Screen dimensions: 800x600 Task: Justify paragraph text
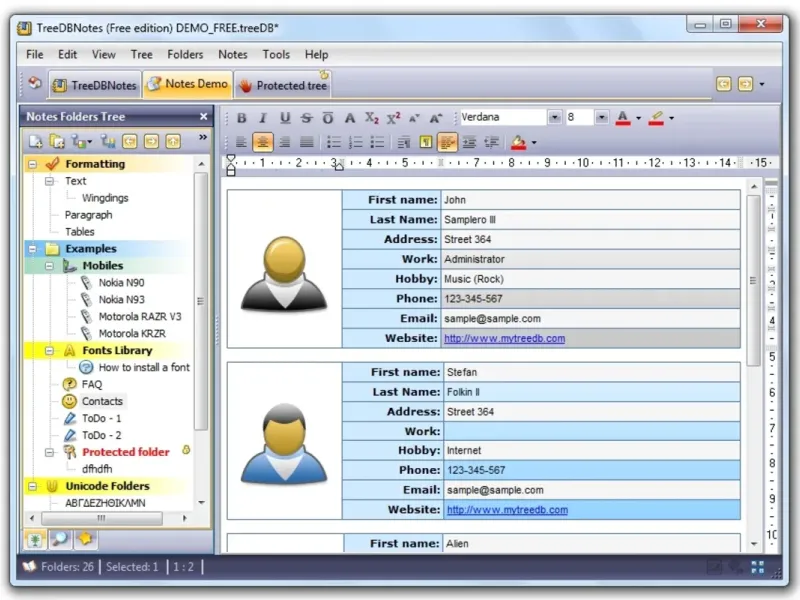[x=306, y=142]
